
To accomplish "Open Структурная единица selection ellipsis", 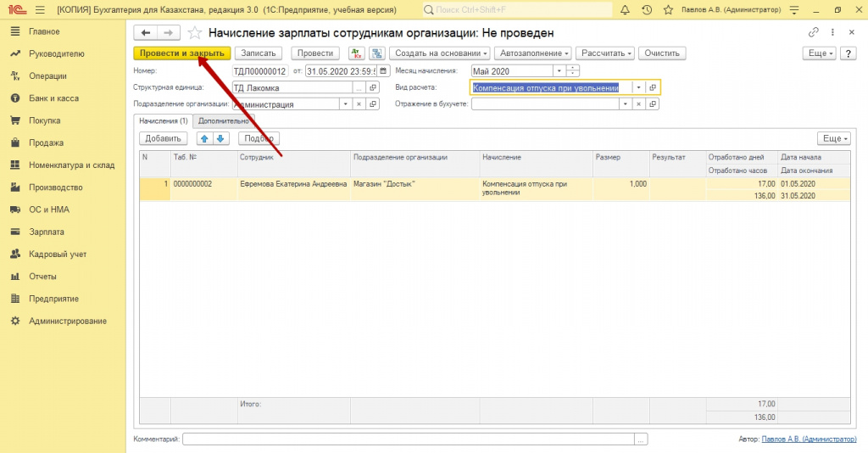I will pos(359,87).
